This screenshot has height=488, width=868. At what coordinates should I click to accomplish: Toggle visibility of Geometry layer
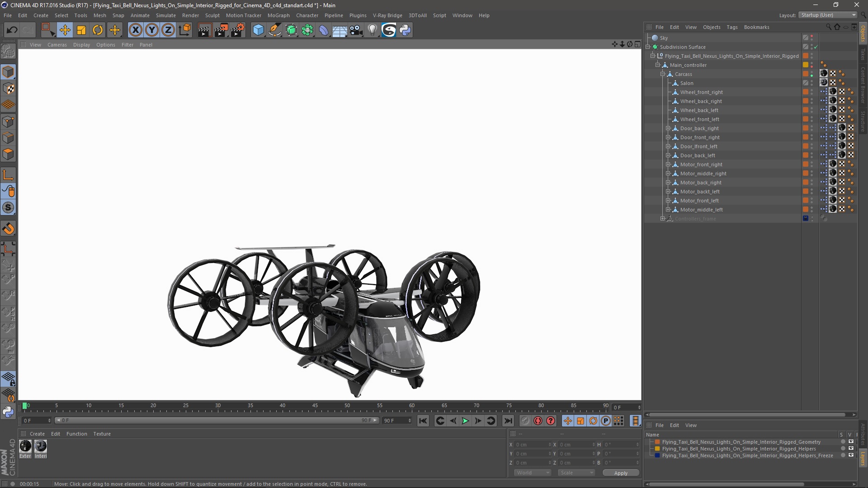coord(851,442)
